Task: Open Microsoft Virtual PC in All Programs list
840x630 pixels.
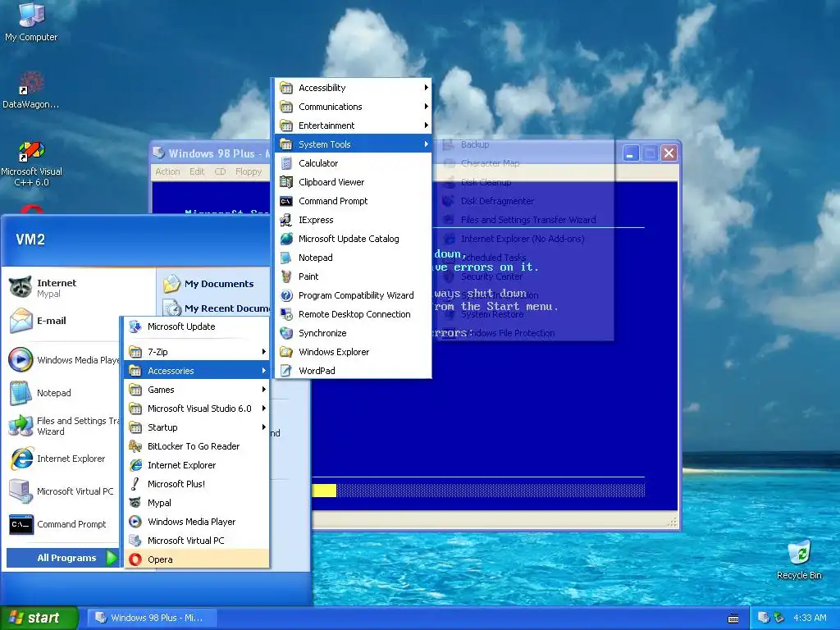Action: pyautogui.click(x=197, y=541)
